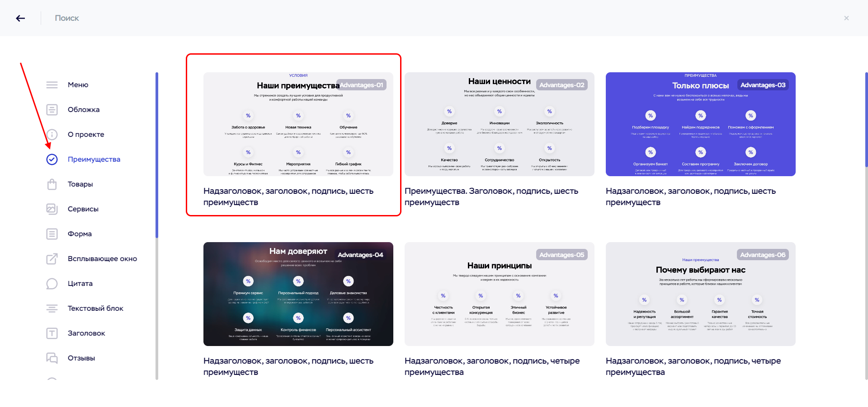Open the Обложка category icon
Screen dimensions: 868x407
(x=52, y=110)
